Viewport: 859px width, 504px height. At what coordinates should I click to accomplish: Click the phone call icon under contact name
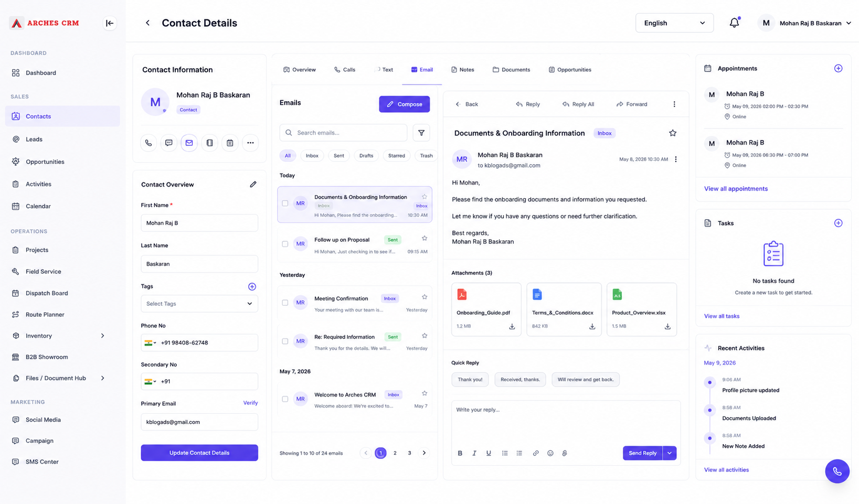[x=149, y=143]
